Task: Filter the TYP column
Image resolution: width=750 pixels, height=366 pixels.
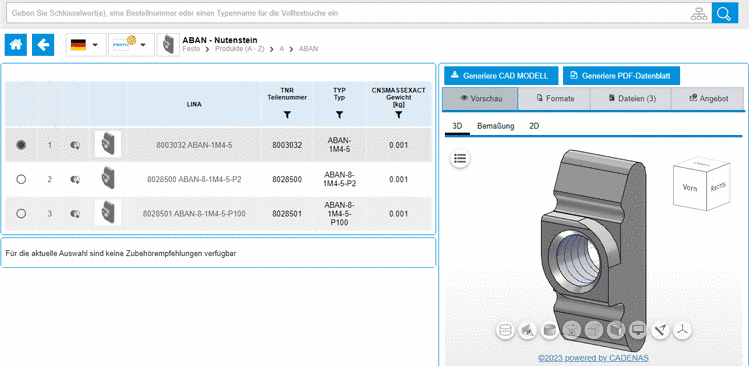Action: (339, 115)
